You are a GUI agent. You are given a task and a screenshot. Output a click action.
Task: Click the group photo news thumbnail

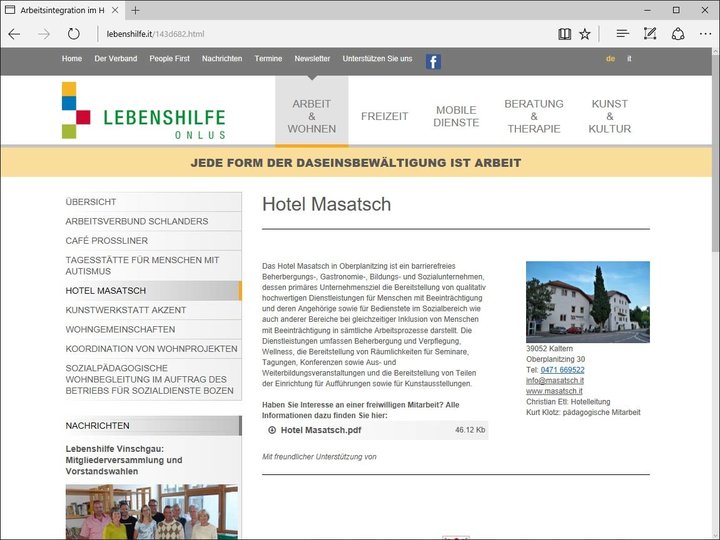tap(152, 512)
